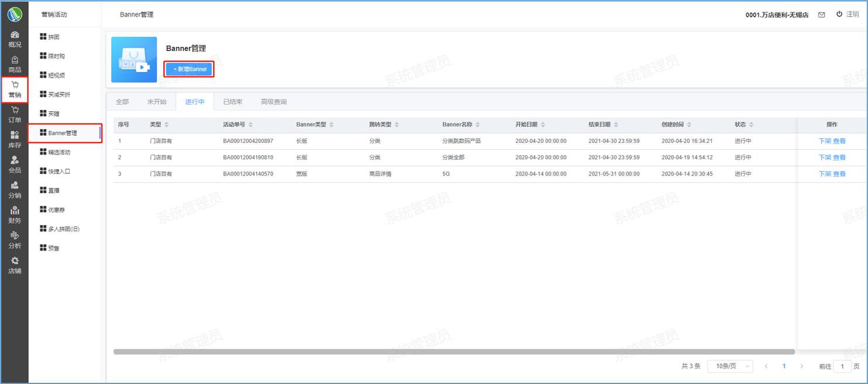Image resolution: width=868 pixels, height=384 pixels.
Task: Click the horizontal table scrollbar
Action: click(x=454, y=352)
